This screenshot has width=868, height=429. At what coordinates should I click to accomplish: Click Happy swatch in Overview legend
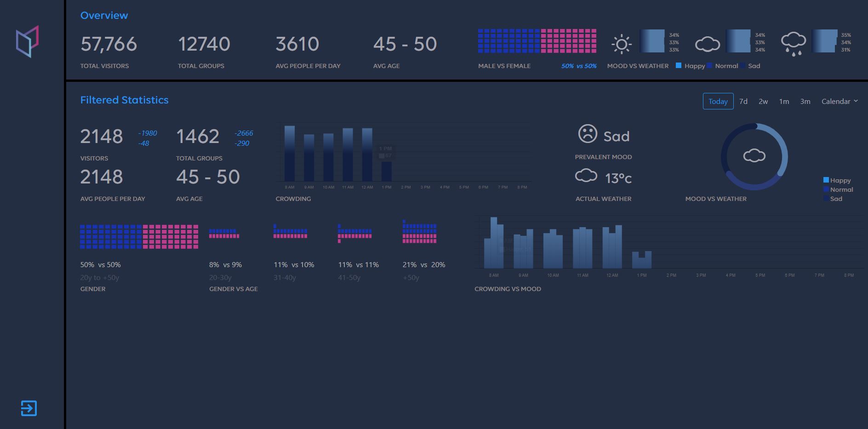pyautogui.click(x=679, y=65)
